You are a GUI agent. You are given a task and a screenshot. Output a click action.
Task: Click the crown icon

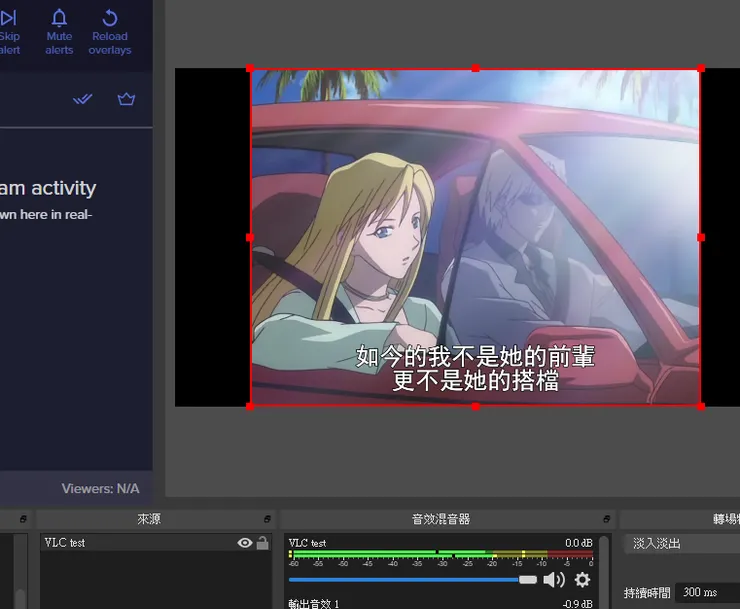coord(126,99)
